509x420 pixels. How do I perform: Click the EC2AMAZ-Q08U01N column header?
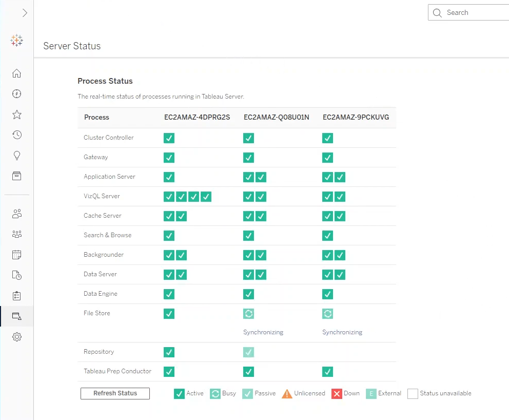coord(277,117)
